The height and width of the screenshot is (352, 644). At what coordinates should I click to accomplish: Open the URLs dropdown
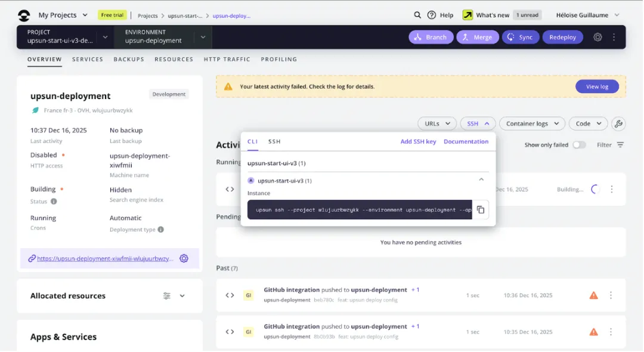point(437,123)
